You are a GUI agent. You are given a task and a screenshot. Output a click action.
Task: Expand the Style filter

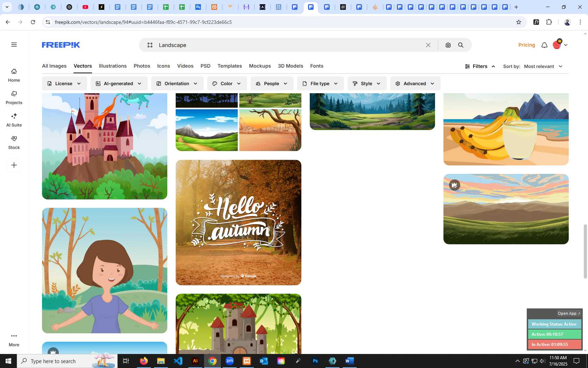coord(367,83)
